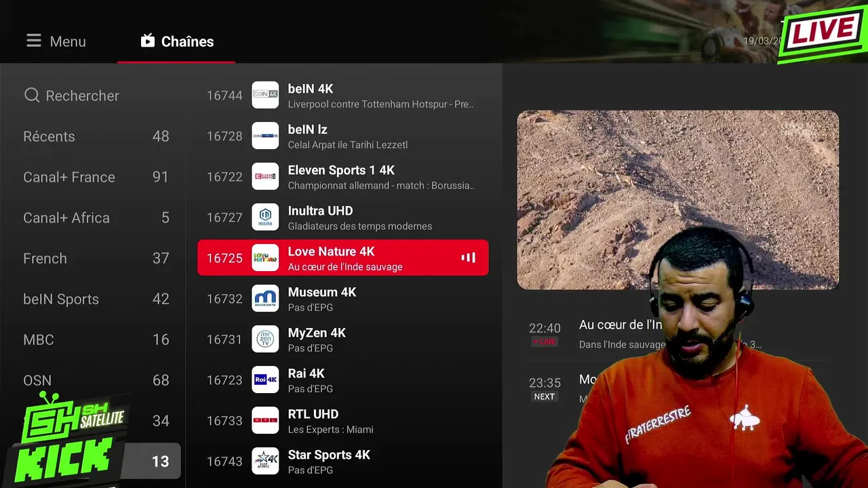Select the Chaînes tab
Image resolution: width=868 pixels, height=488 pixels.
click(176, 41)
